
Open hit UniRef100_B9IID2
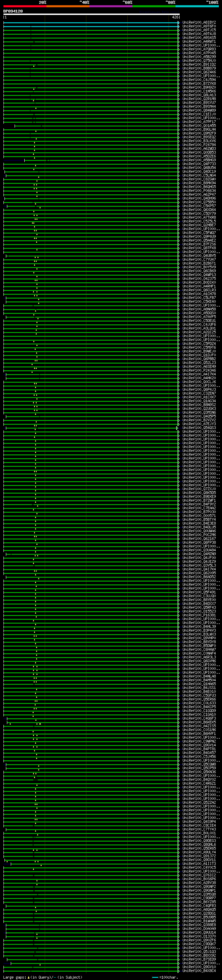click(x=199, y=64)
